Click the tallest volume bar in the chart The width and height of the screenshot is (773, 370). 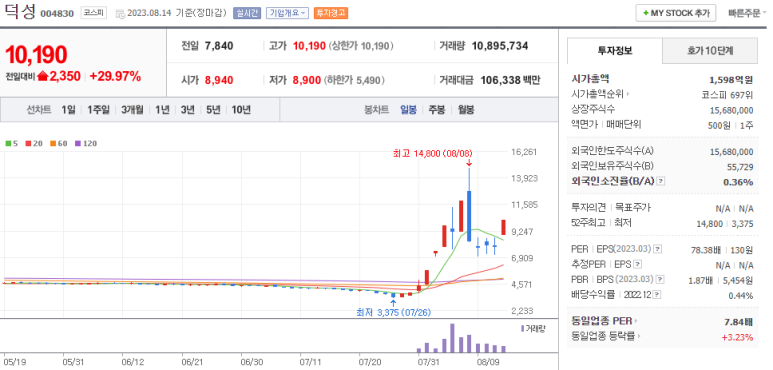coord(452,338)
